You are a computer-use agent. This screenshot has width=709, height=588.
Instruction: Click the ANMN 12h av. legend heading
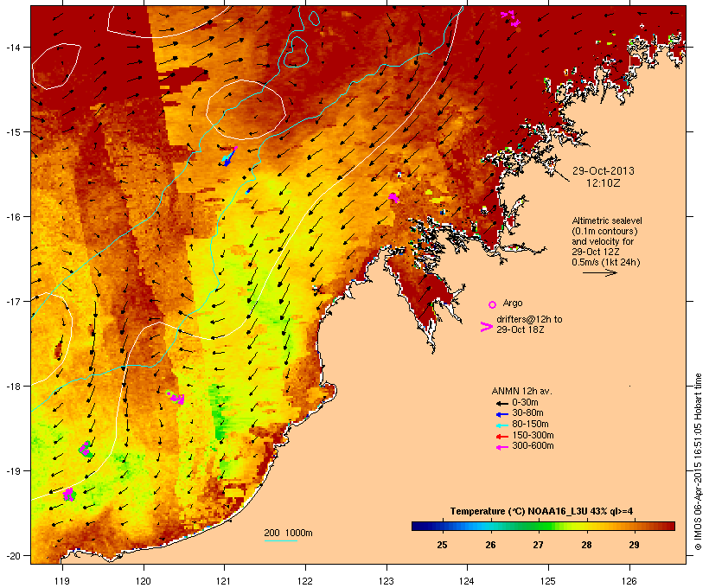(x=521, y=391)
